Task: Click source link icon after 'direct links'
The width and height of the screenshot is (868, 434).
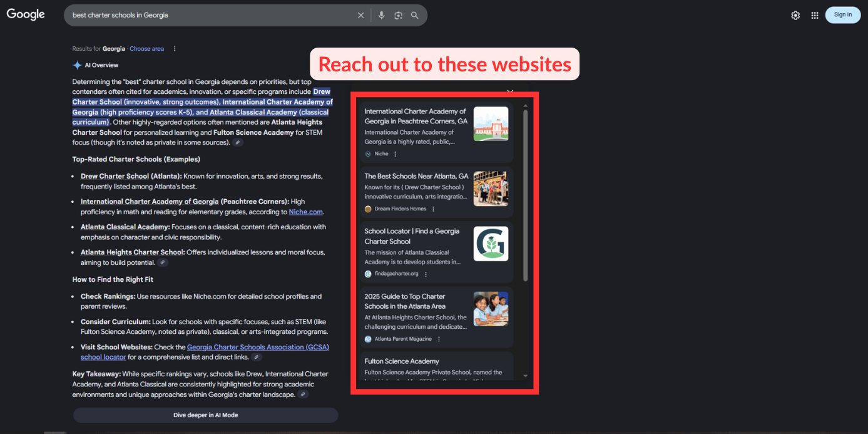Action: [x=257, y=357]
